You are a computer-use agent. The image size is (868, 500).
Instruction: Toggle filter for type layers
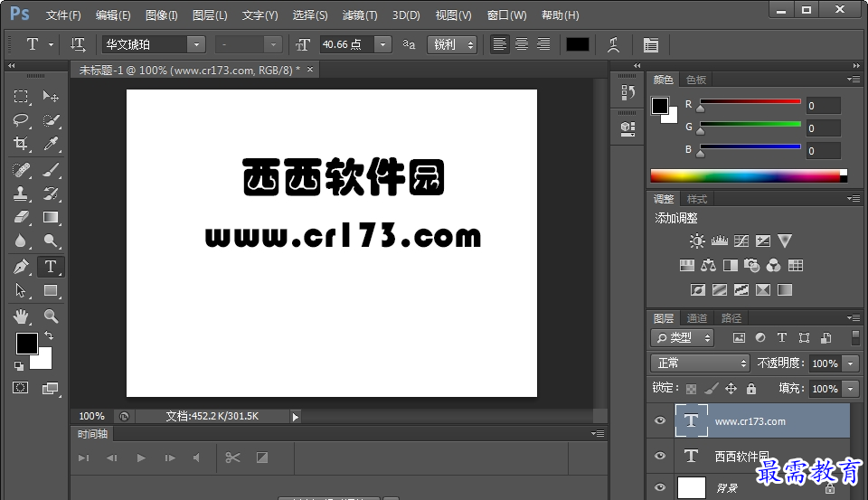tap(781, 338)
